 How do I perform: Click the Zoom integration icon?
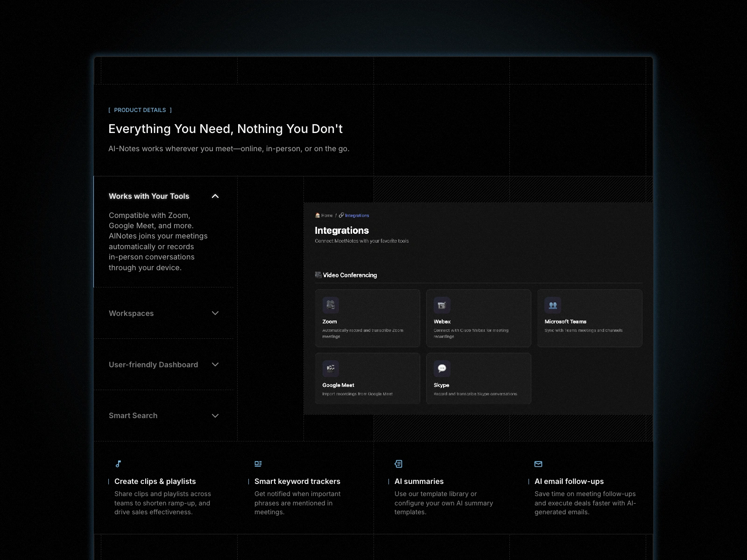[331, 305]
